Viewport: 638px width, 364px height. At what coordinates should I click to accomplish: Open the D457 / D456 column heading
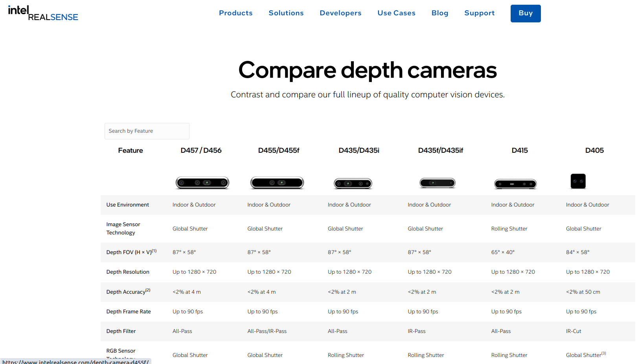click(201, 150)
